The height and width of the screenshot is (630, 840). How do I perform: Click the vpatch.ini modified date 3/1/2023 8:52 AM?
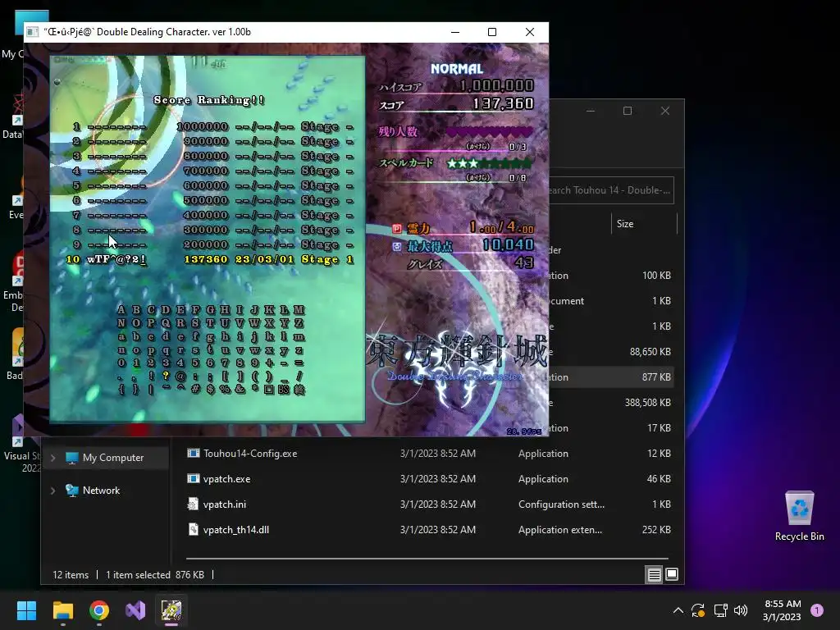click(438, 504)
